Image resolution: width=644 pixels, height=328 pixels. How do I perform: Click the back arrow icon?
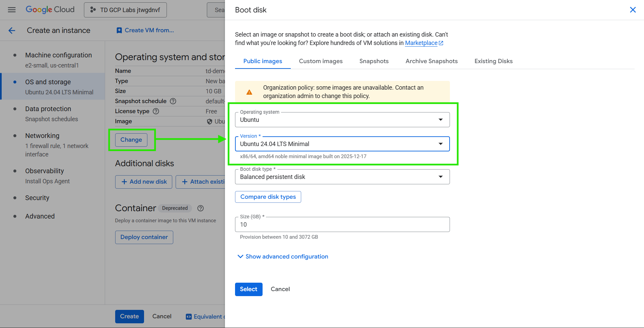coord(12,31)
